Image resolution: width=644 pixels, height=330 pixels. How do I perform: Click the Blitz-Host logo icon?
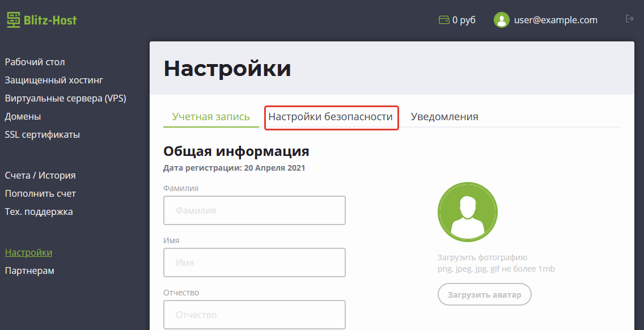coord(14,20)
